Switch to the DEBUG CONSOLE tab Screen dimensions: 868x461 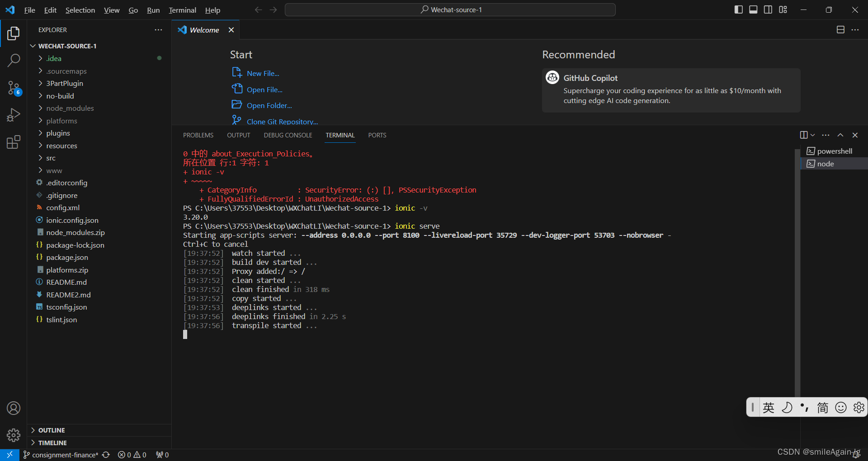[x=288, y=135]
